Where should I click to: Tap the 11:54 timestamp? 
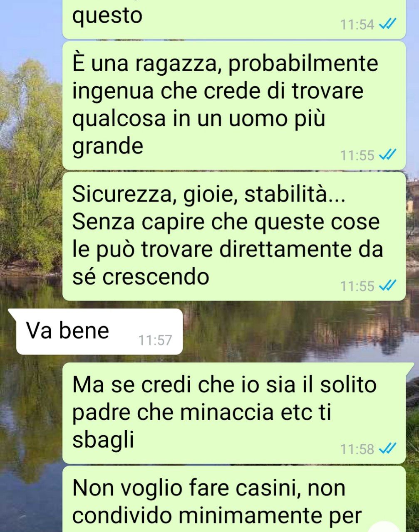point(357,25)
